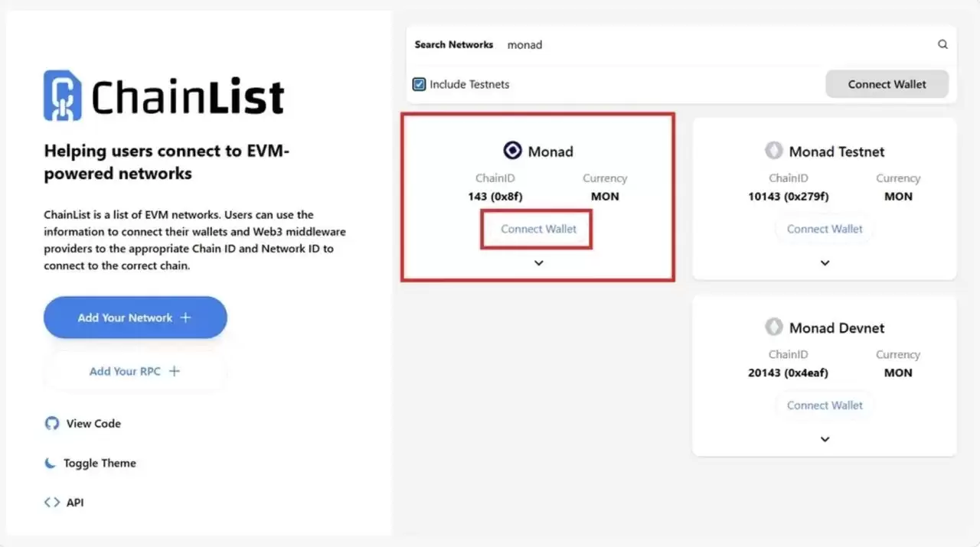Click the Monad Testnet network icon
The height and width of the screenshot is (547, 980).
[x=774, y=151]
